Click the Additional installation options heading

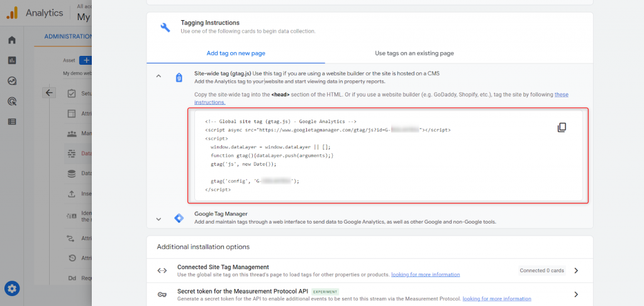(203, 247)
